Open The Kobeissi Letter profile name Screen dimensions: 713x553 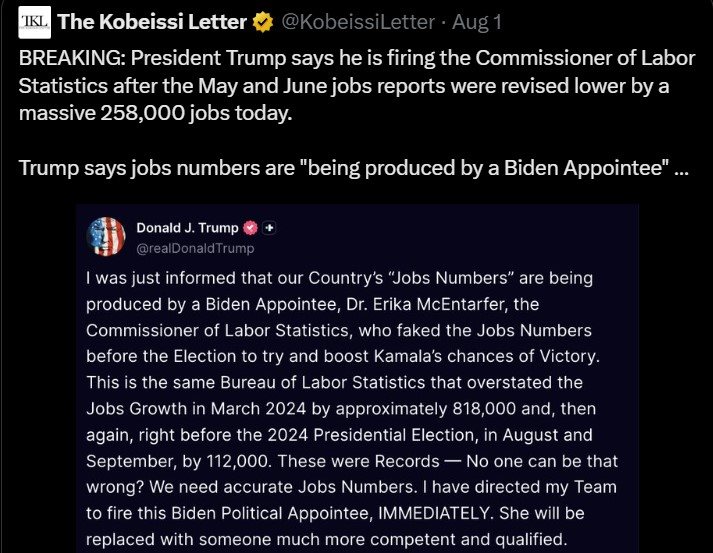click(x=152, y=22)
